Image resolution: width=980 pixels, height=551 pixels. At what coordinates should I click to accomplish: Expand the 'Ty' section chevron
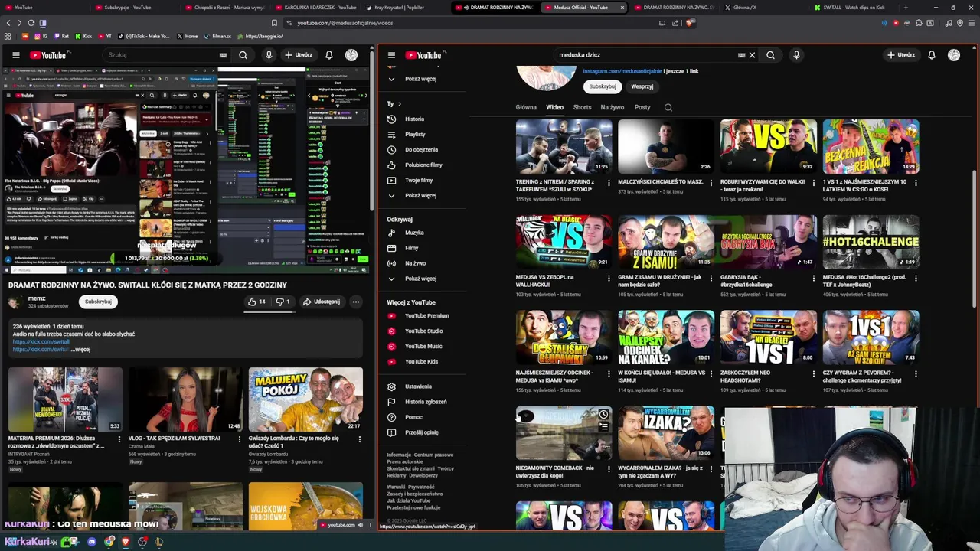(399, 104)
